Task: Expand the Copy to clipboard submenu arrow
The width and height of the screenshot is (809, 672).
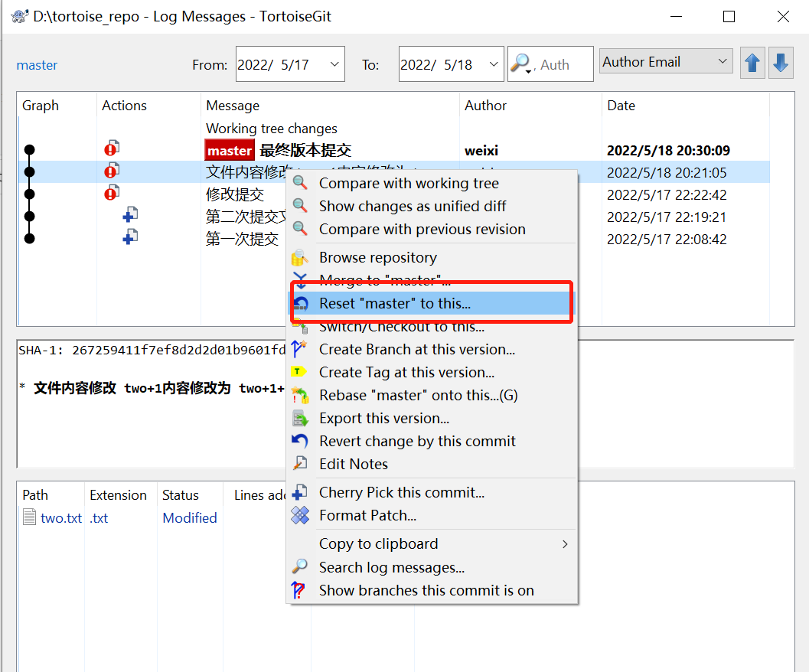Action: click(566, 544)
